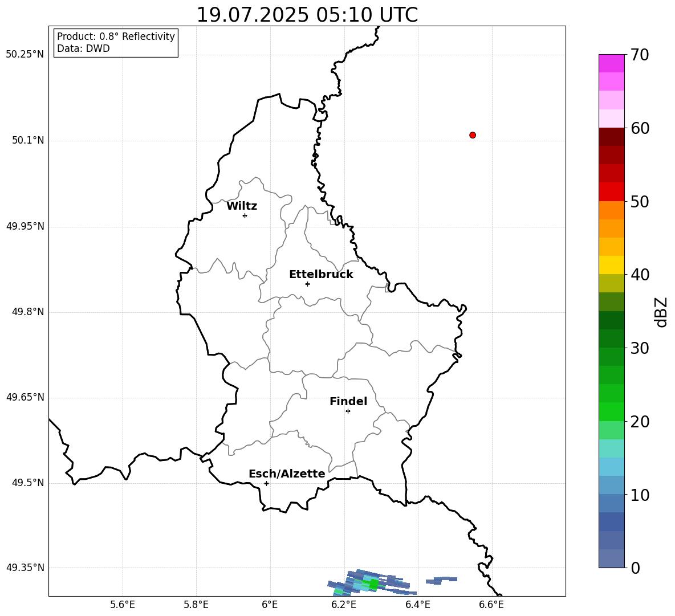
Task: Click the 6.4°E longitude label
Action: click(417, 605)
